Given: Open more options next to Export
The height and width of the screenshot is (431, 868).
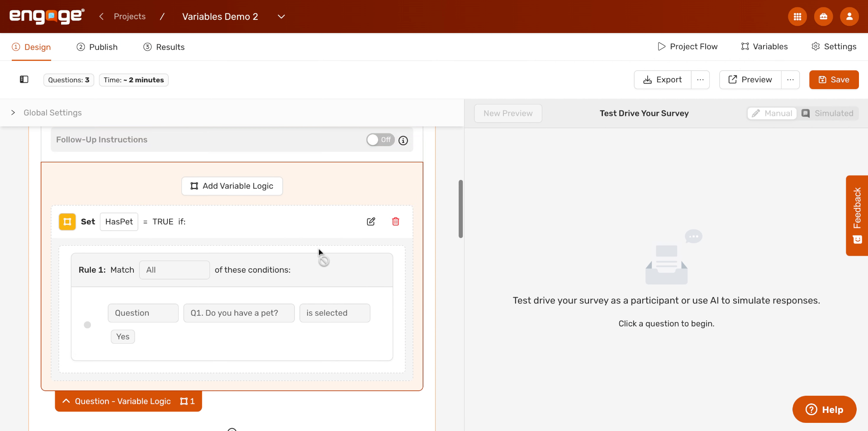Looking at the screenshot, I should tap(700, 80).
